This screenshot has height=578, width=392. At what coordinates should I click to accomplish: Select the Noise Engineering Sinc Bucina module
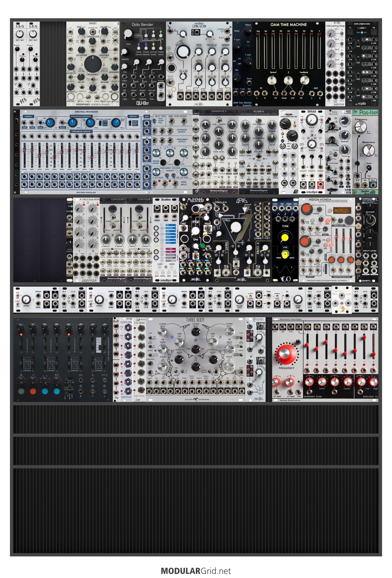[332, 152]
